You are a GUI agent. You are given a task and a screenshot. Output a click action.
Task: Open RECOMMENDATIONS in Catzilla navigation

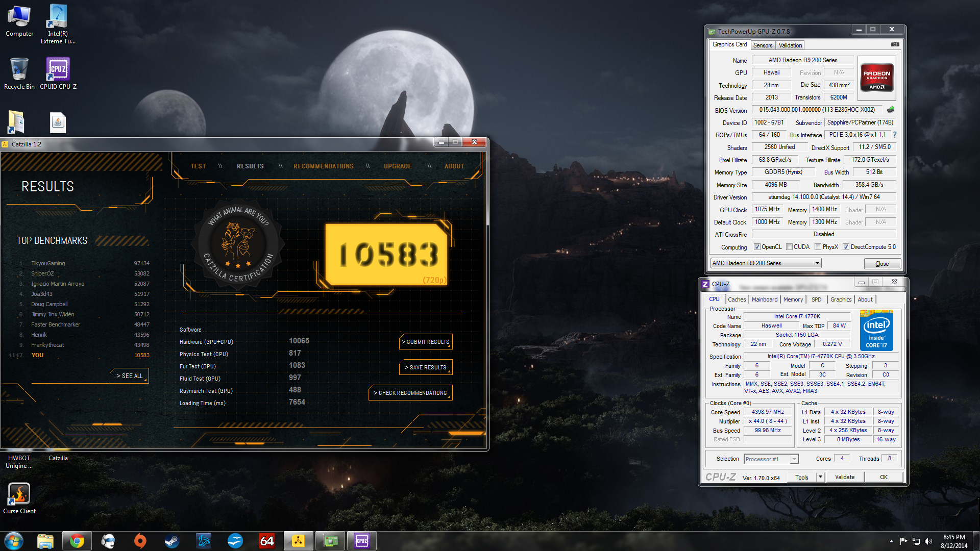click(324, 166)
